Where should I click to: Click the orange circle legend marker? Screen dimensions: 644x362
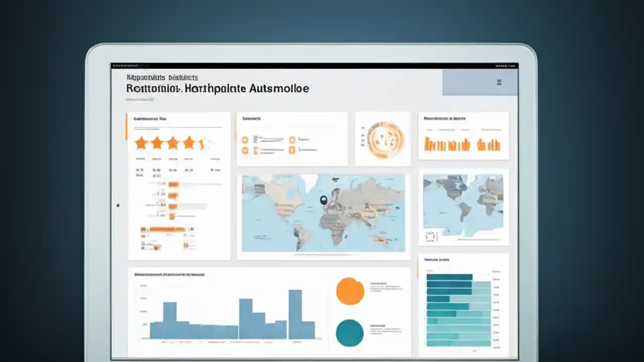coord(350,291)
